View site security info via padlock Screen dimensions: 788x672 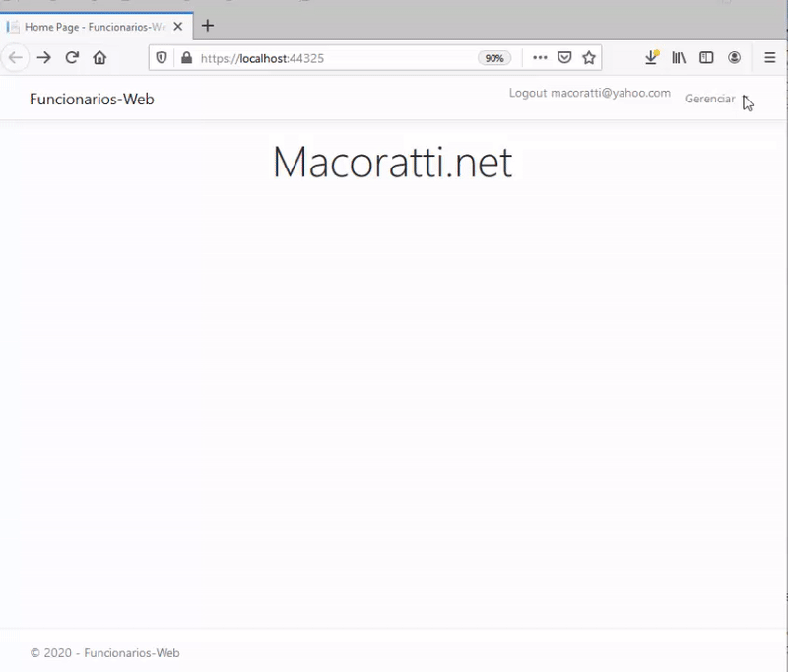[186, 58]
